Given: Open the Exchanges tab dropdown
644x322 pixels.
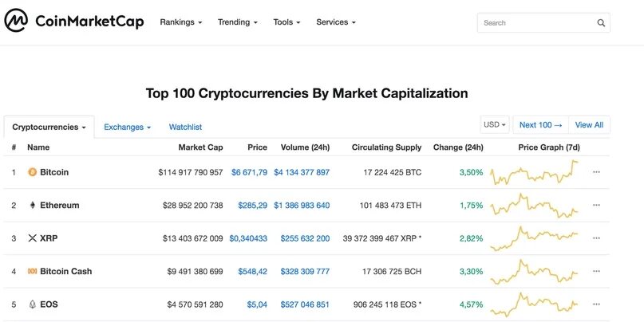Looking at the screenshot, I should pyautogui.click(x=128, y=127).
